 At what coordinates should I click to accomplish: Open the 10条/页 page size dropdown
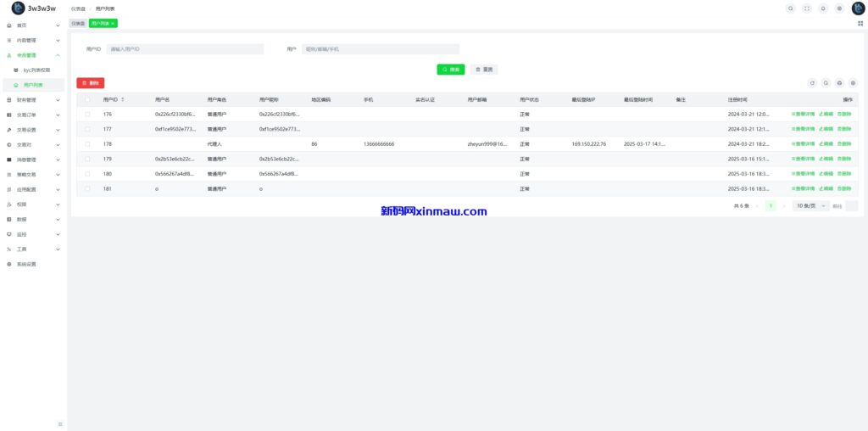(810, 205)
